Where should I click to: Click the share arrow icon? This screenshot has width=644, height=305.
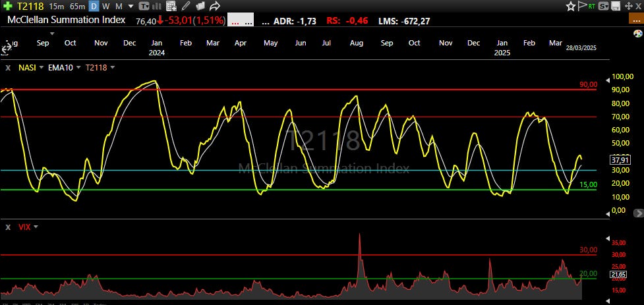[215, 6]
